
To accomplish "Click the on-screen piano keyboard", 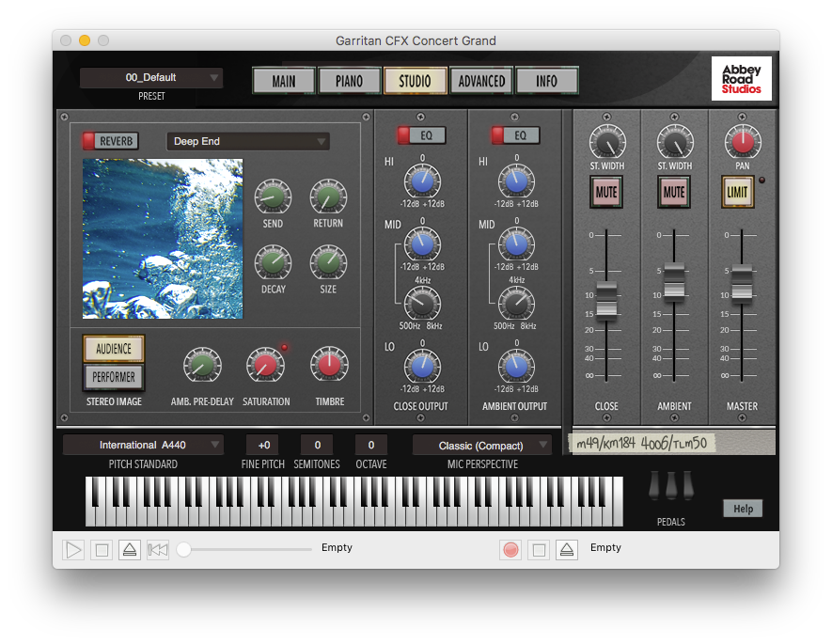I will (353, 501).
